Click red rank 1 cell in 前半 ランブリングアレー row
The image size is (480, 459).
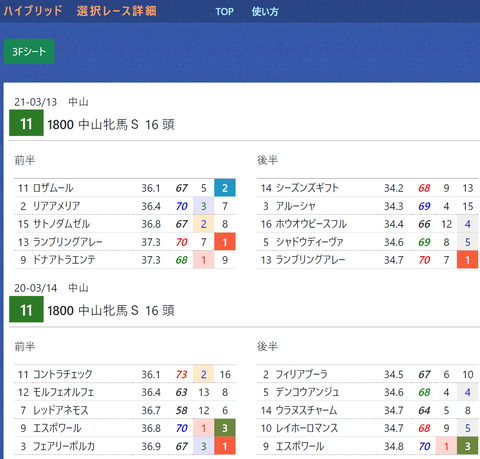(225, 242)
